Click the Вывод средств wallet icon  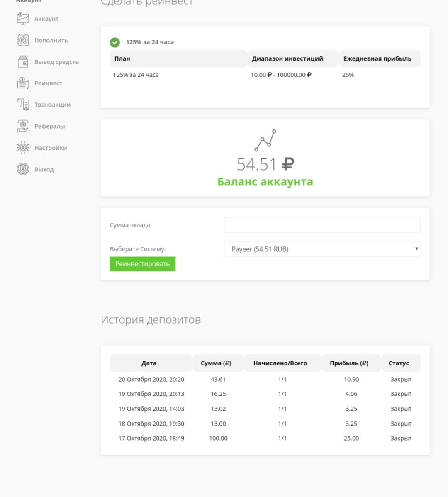coord(23,62)
